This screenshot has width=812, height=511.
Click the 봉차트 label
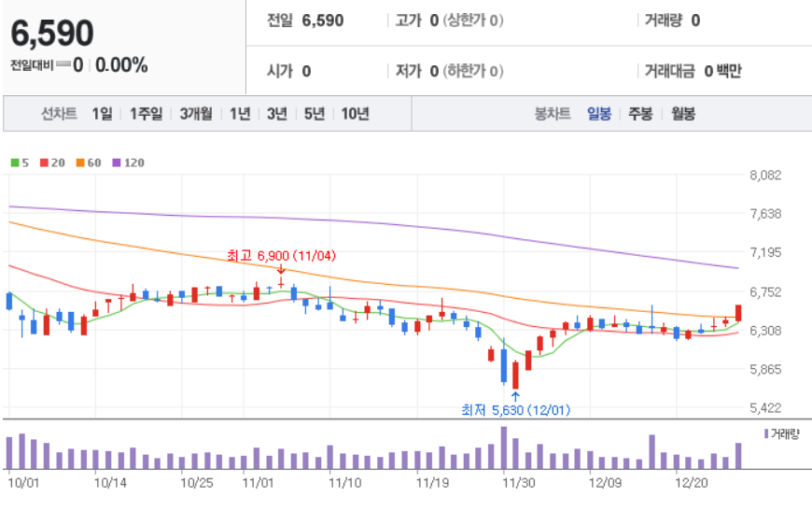[x=553, y=113]
